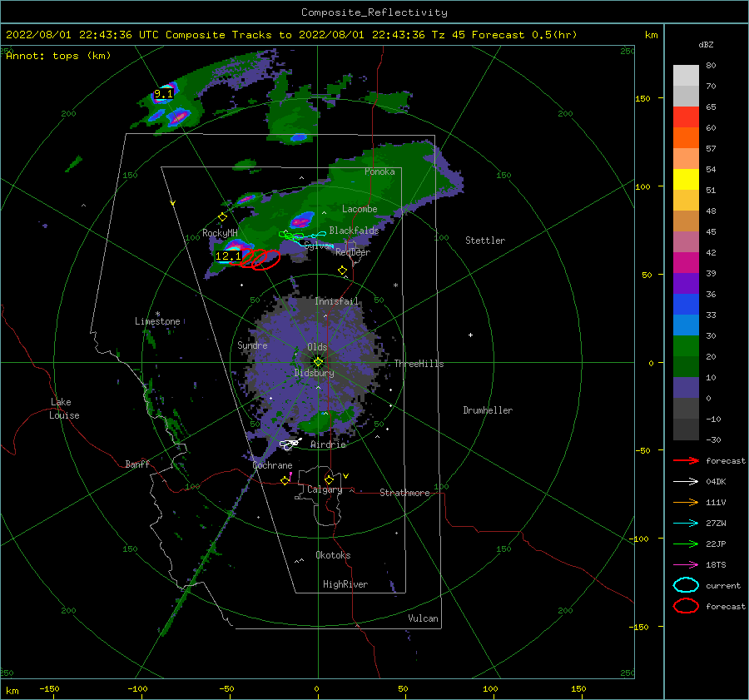Click the 12.1 storm top annotation
Screen dimensions: 749x700
click(x=228, y=256)
